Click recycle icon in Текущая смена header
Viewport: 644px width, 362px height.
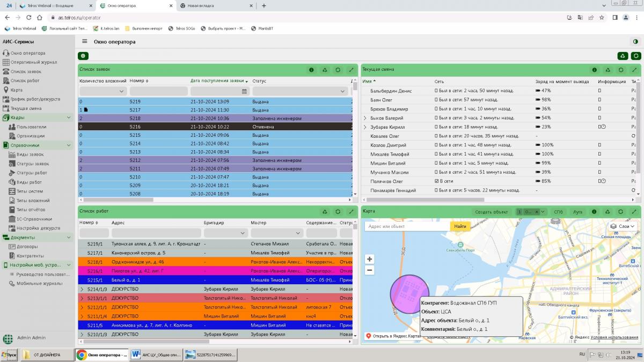608,70
